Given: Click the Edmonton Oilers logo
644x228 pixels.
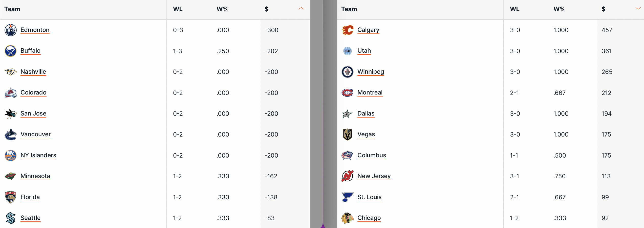Looking at the screenshot, I should pos(10,30).
